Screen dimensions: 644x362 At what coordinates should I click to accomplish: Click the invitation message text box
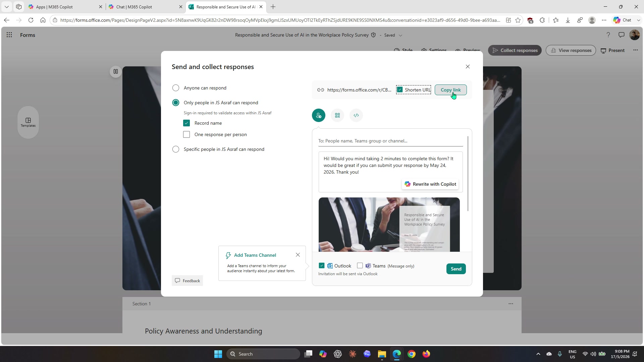pos(390,172)
